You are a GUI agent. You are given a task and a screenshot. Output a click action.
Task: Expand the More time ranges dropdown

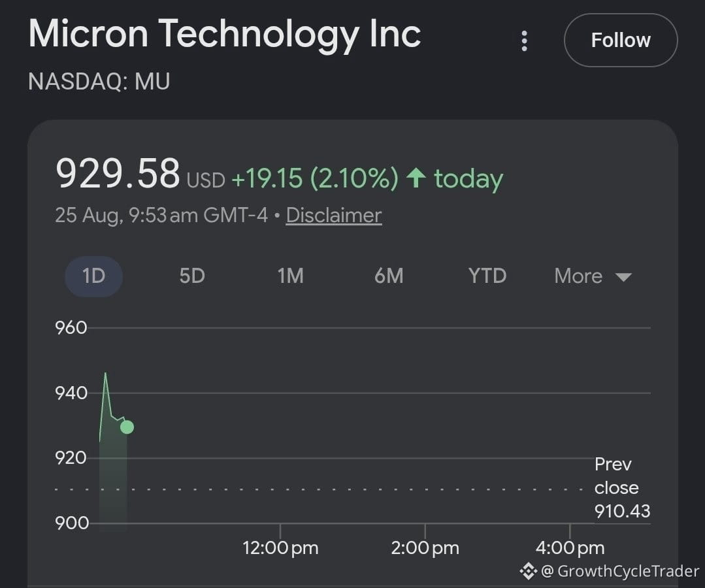[593, 276]
